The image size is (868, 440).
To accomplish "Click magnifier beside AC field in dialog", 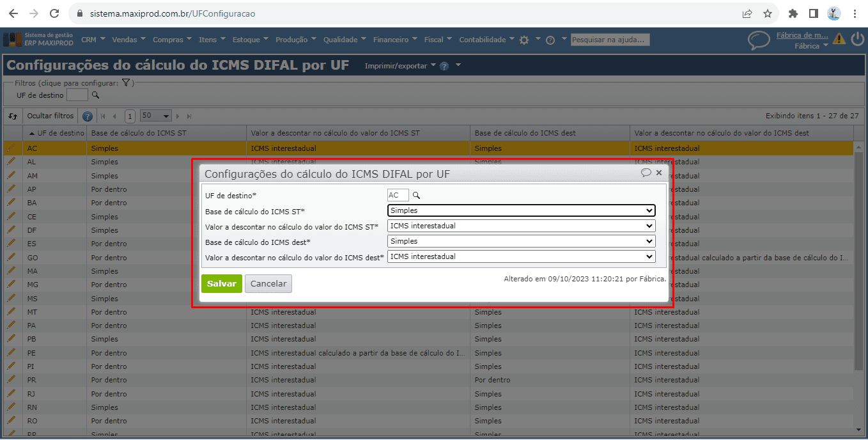I will 416,195.
